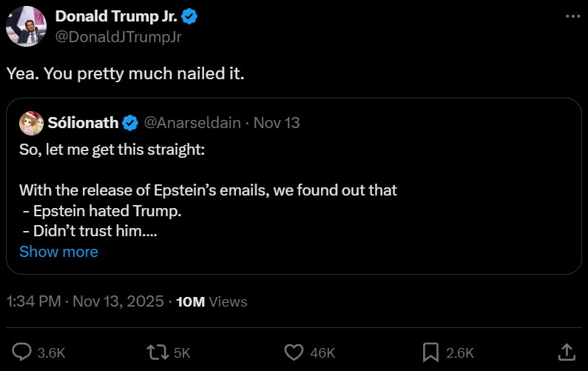Expand quoted tweet with Show more

[58, 252]
